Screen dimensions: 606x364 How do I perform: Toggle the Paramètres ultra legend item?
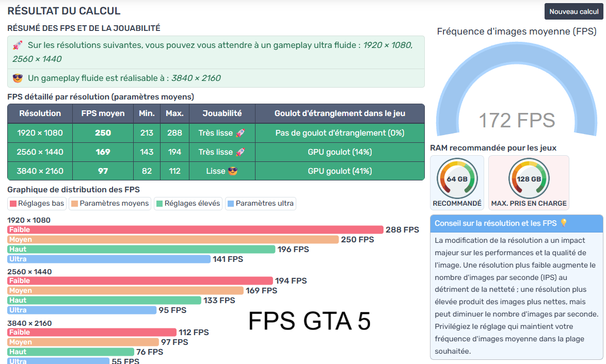click(x=260, y=204)
